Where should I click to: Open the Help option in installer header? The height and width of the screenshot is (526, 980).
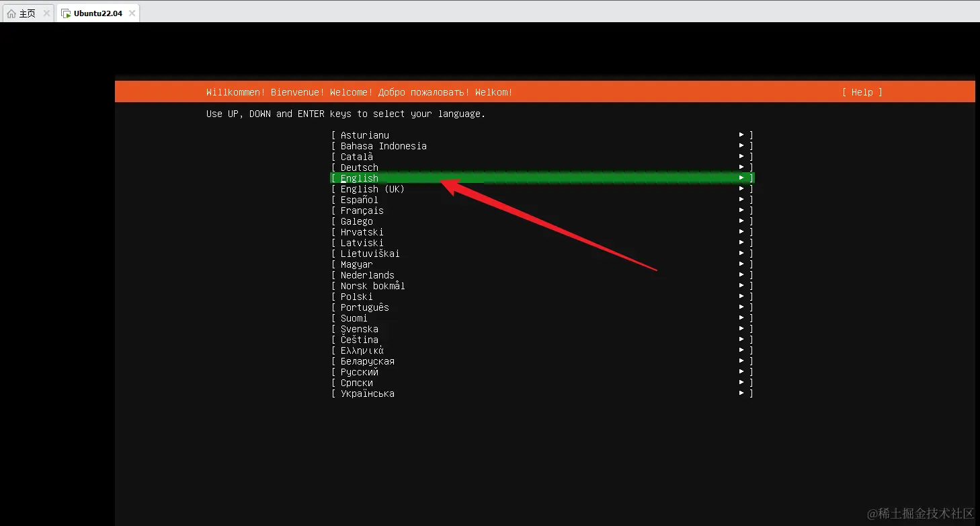click(x=862, y=92)
